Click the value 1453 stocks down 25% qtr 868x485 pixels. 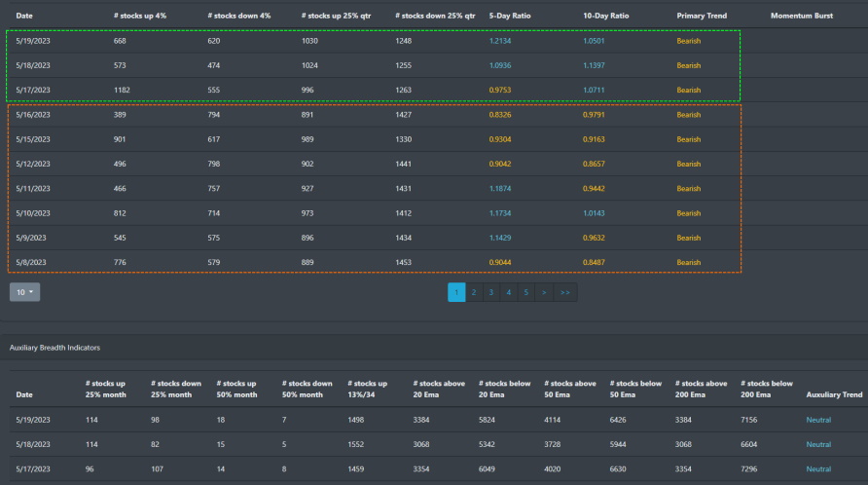pos(404,262)
